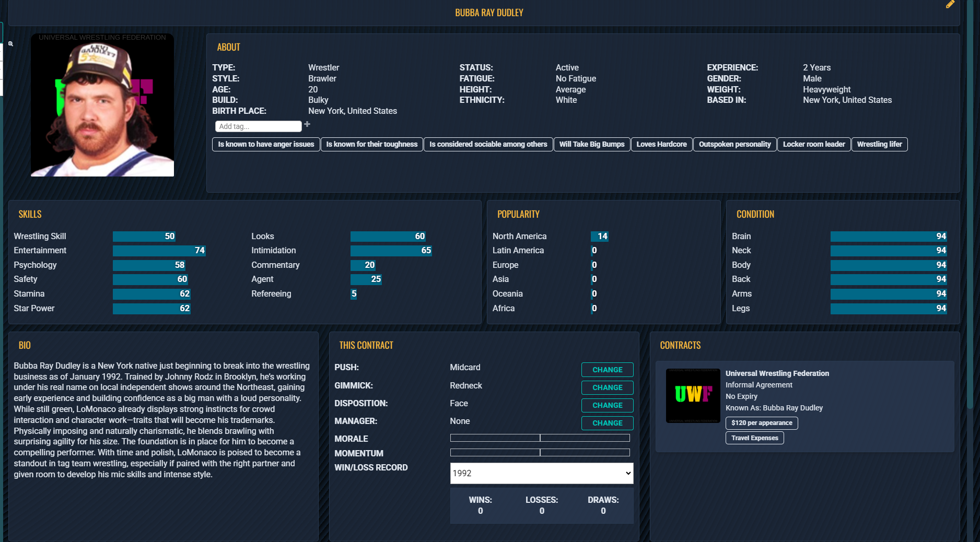980x542 pixels.
Task: Click the Star Power bar showing 62
Action: (151, 309)
